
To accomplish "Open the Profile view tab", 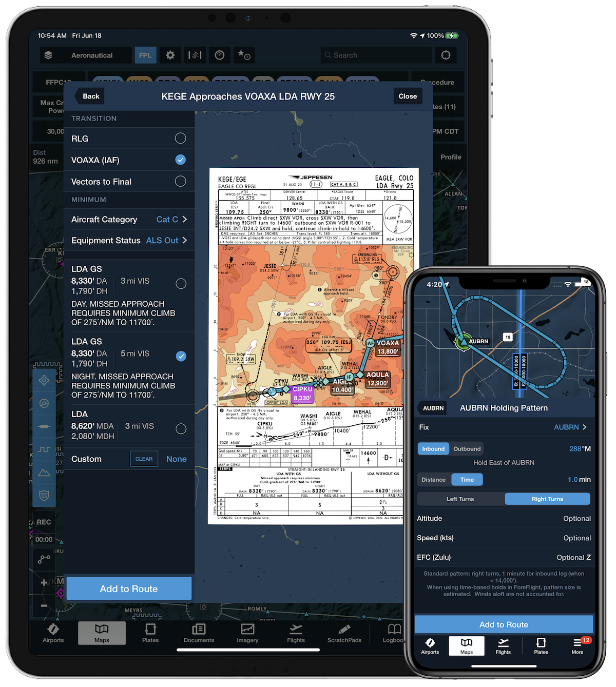I will (x=451, y=157).
